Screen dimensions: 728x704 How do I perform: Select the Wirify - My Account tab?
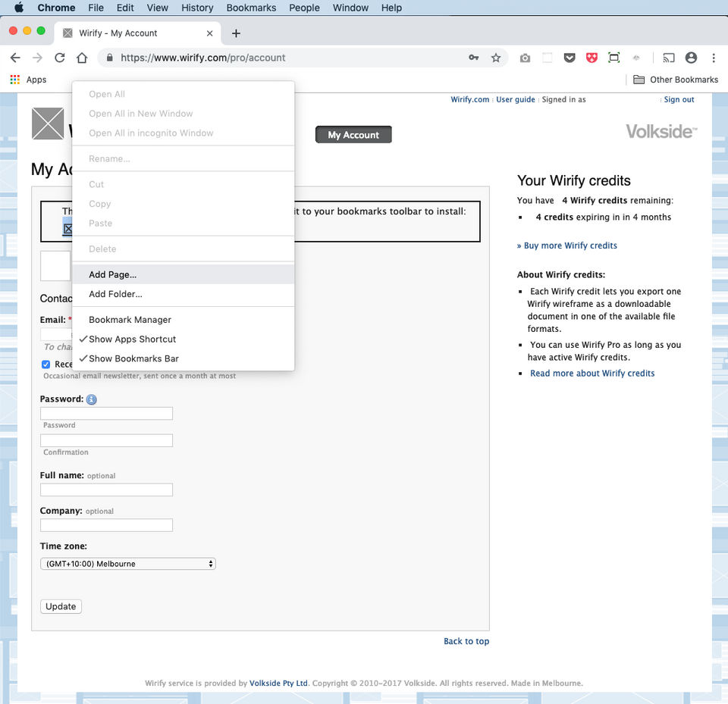point(137,33)
